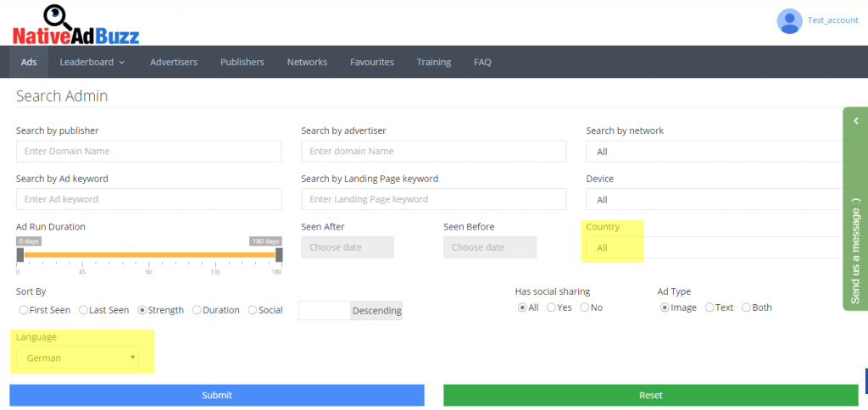This screenshot has height=410, width=868.
Task: Switch to the Publishers tab
Action: coord(242,62)
